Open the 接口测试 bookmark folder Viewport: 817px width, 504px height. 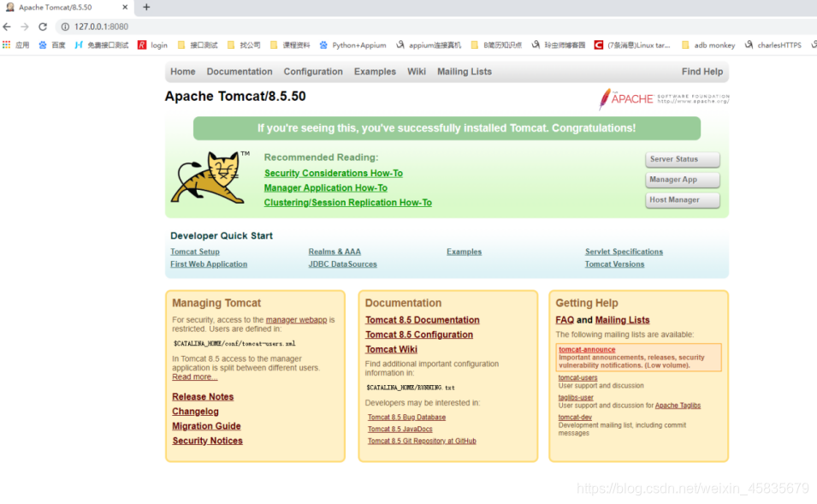pos(198,45)
